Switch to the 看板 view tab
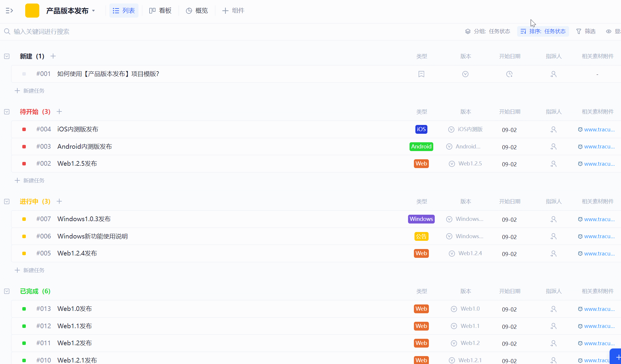The image size is (621, 364). tap(160, 11)
